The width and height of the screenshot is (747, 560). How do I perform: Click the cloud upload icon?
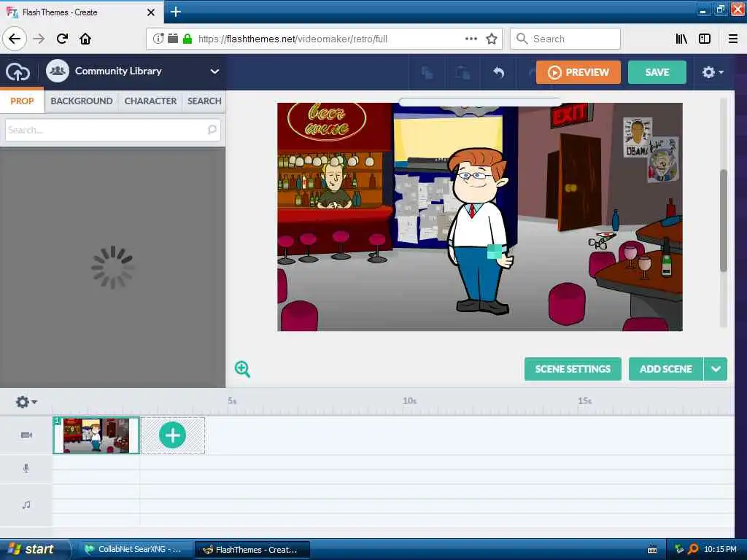pyautogui.click(x=18, y=72)
